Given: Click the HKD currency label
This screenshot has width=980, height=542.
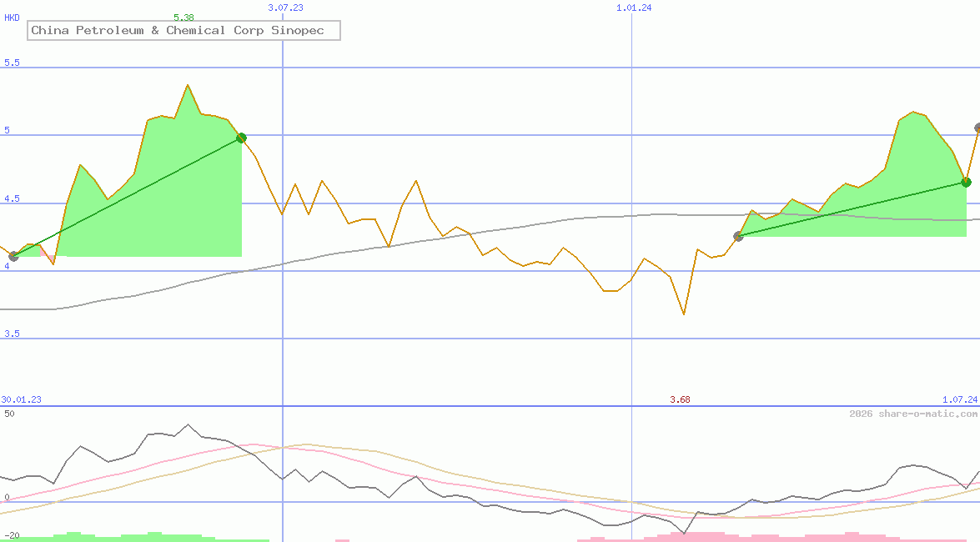Looking at the screenshot, I should tap(13, 16).
